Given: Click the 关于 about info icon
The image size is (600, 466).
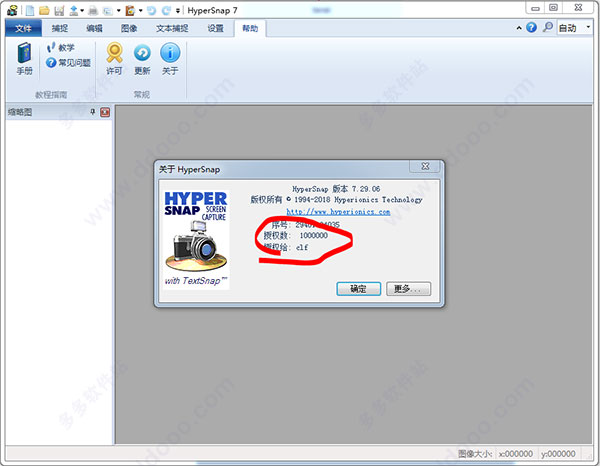Looking at the screenshot, I should click(170, 59).
